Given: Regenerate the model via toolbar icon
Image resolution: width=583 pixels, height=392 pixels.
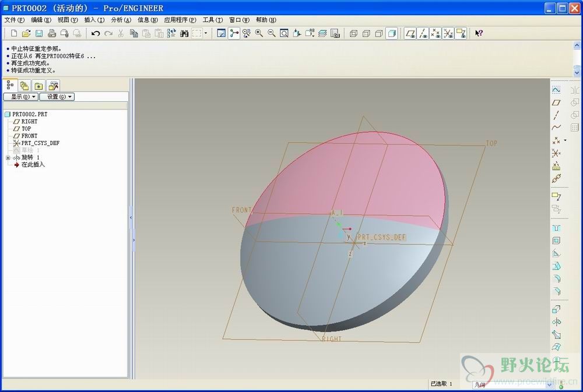Looking at the screenshot, I should (x=171, y=33).
